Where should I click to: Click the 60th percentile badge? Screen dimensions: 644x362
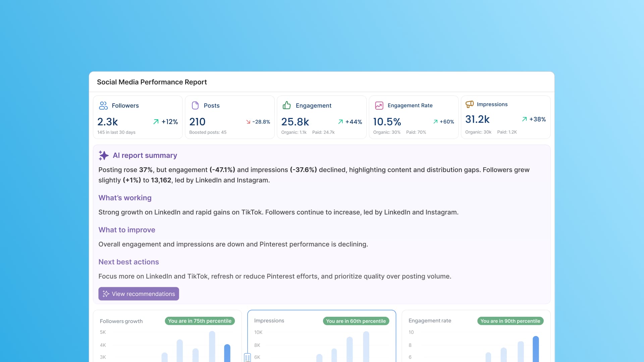pos(356,321)
